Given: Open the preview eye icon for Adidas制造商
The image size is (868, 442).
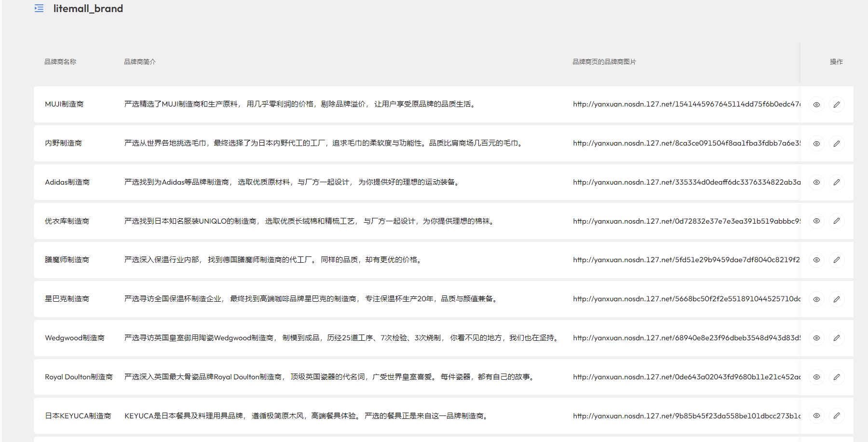Looking at the screenshot, I should coord(817,182).
